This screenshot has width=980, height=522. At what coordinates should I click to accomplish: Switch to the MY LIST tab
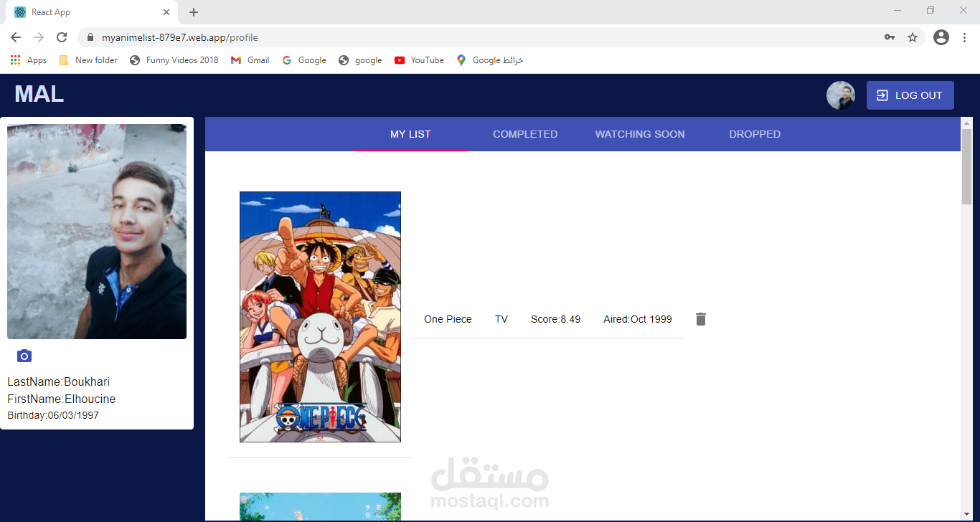tap(410, 134)
